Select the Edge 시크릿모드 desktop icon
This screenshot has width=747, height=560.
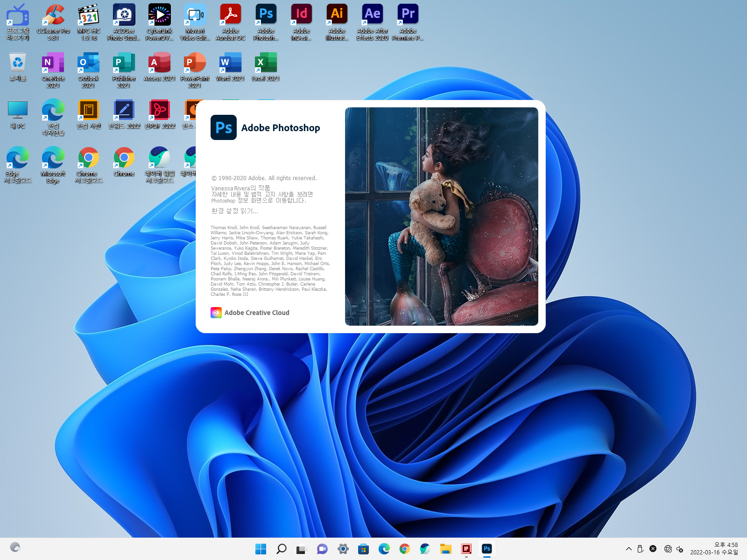click(x=18, y=165)
